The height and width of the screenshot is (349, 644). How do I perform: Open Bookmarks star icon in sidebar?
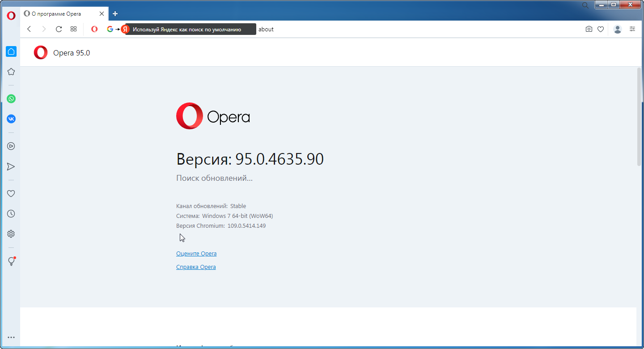click(x=11, y=72)
